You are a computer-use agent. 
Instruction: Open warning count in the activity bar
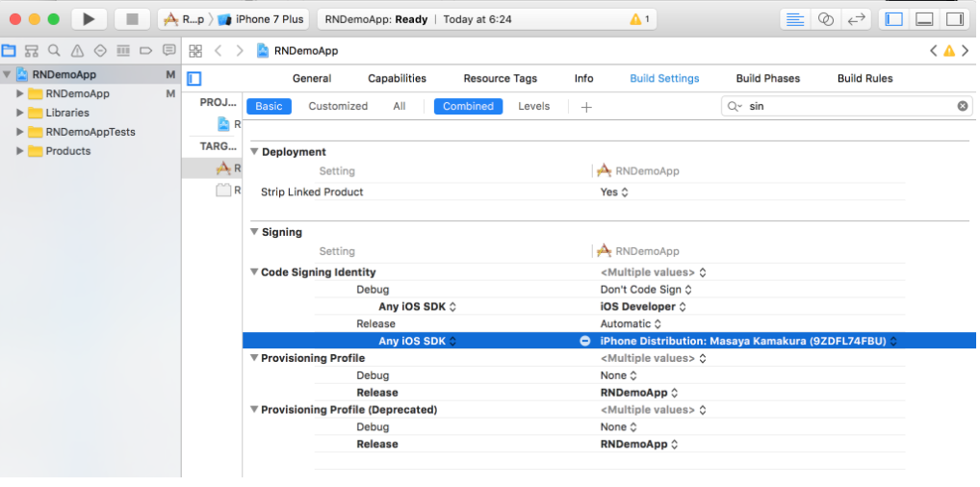pyautogui.click(x=639, y=19)
